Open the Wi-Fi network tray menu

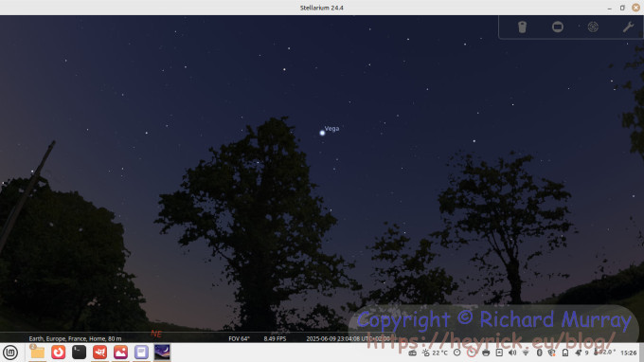tap(526, 353)
